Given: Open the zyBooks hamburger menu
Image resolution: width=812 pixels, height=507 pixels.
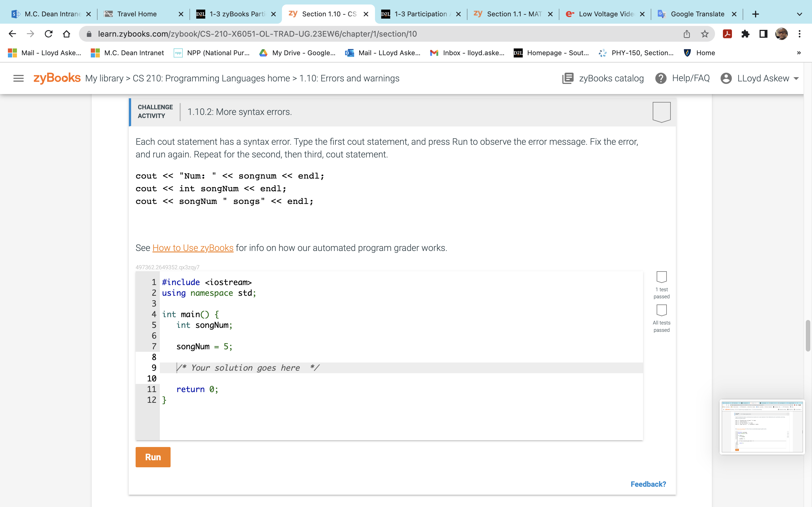Looking at the screenshot, I should pyautogui.click(x=18, y=79).
